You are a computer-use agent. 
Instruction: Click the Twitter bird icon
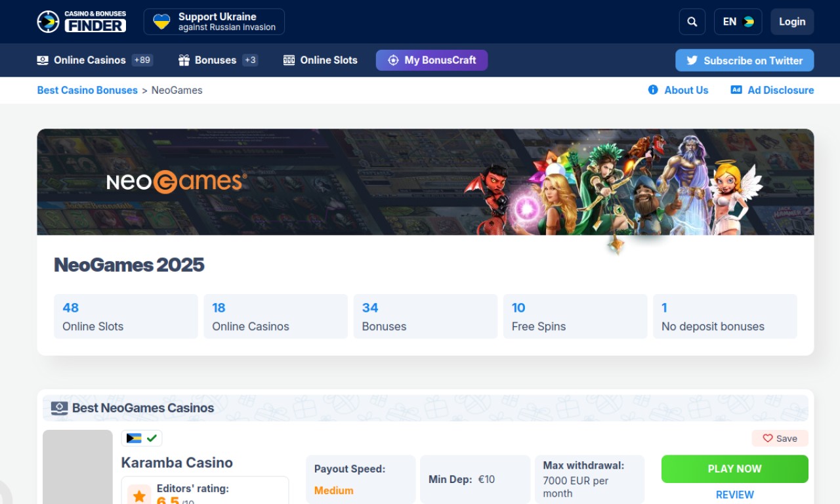pos(692,60)
